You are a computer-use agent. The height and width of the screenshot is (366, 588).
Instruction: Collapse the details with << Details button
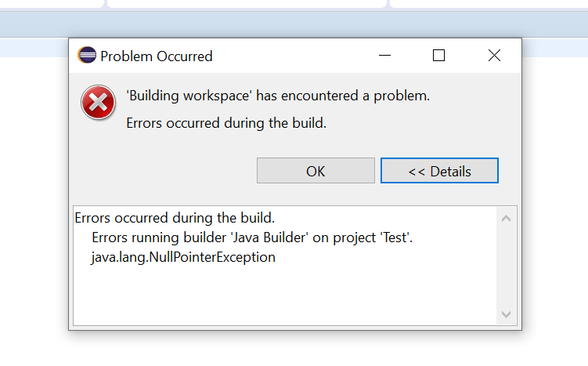[439, 171]
